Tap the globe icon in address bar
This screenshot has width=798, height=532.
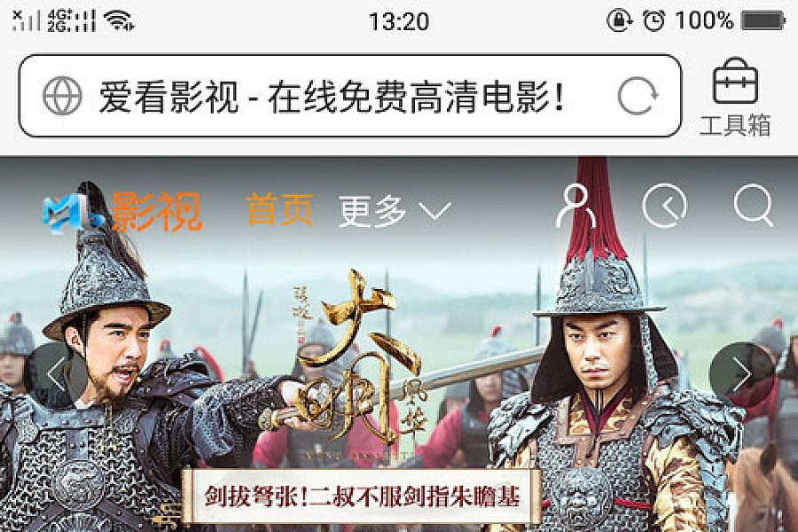[62, 96]
